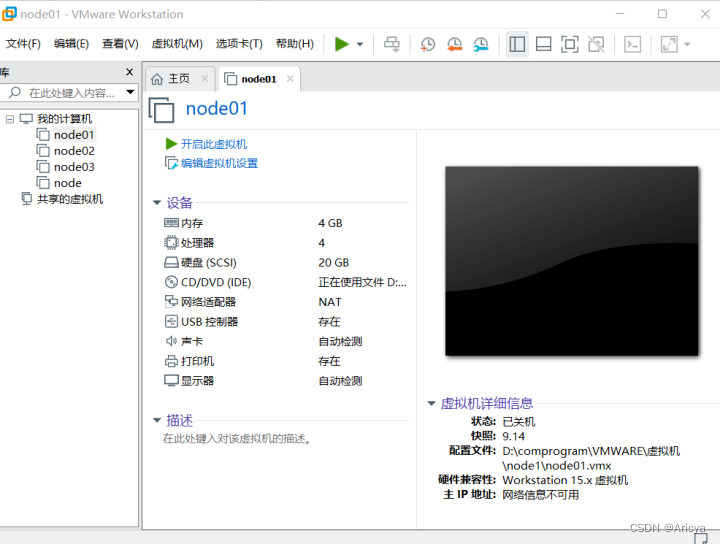Revert to snapshot using the orange arrow clock icon

[x=454, y=45]
